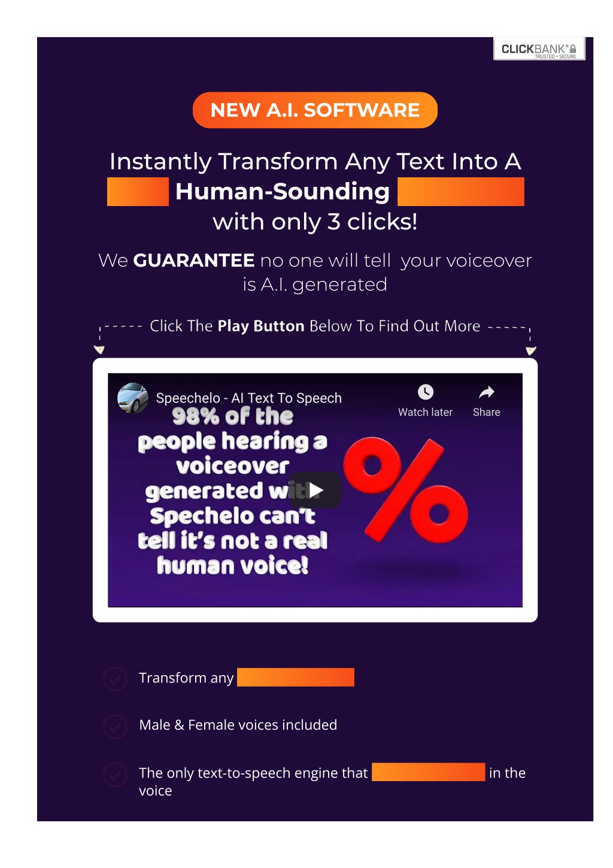Click the red percent sign graphic in the video
This screenshot has width=613, height=868.
tap(405, 491)
